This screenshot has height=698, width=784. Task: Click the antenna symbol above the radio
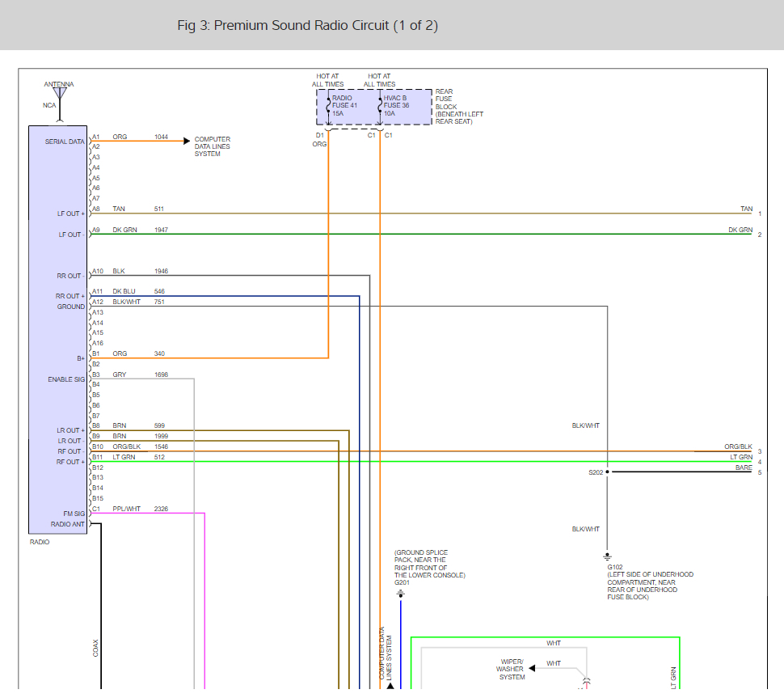click(59, 93)
